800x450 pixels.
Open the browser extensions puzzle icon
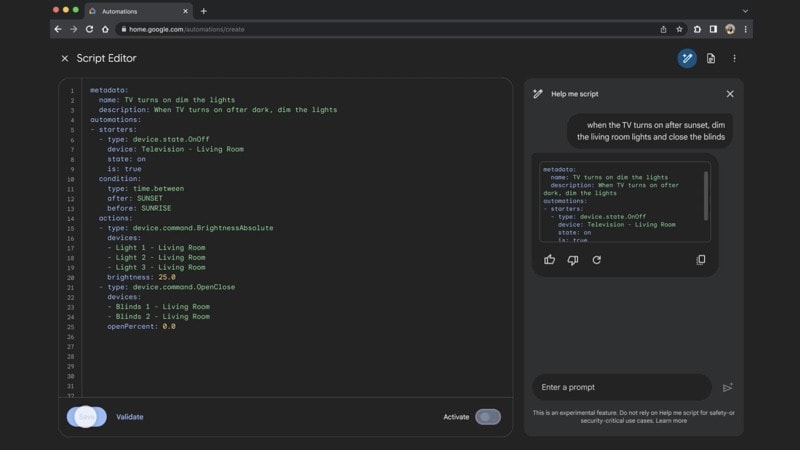pyautogui.click(x=697, y=29)
